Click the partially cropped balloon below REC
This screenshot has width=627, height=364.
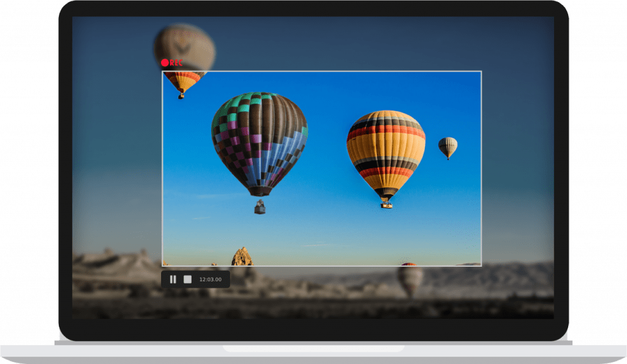click(182, 84)
